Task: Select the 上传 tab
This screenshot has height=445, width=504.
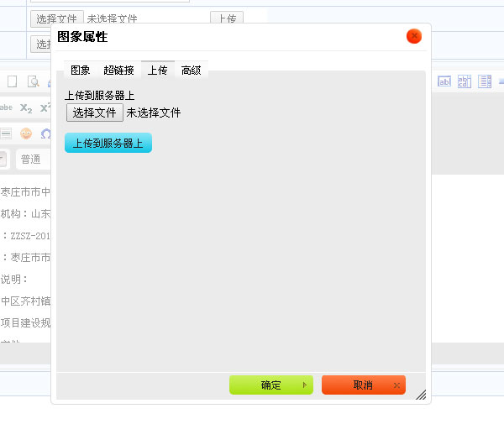Action: point(157,71)
